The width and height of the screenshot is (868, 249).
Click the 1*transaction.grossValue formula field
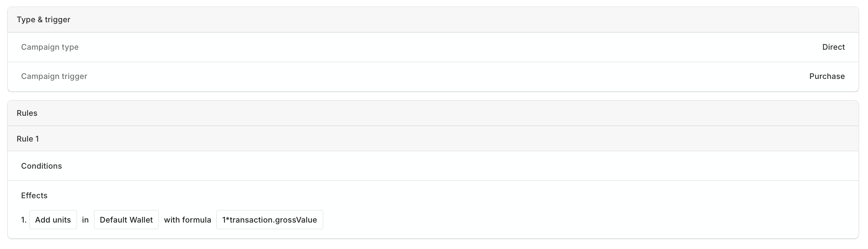[x=269, y=220]
